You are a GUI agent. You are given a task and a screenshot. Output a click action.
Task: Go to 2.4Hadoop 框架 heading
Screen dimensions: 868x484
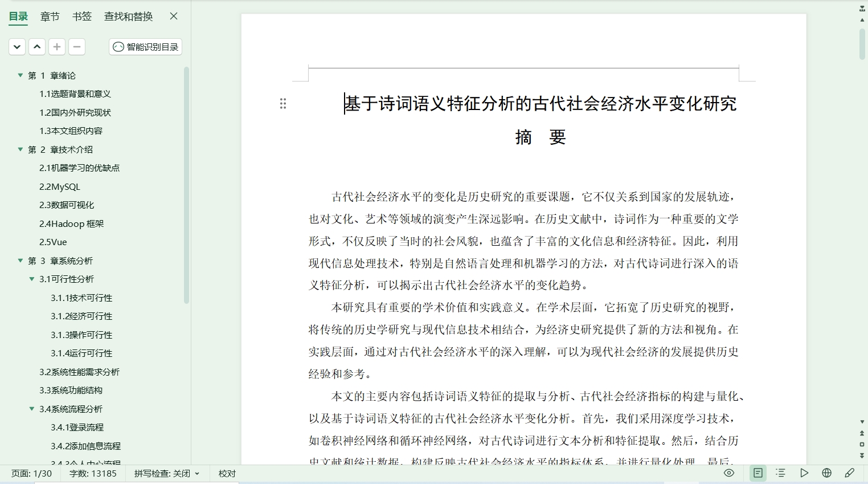tap(72, 223)
